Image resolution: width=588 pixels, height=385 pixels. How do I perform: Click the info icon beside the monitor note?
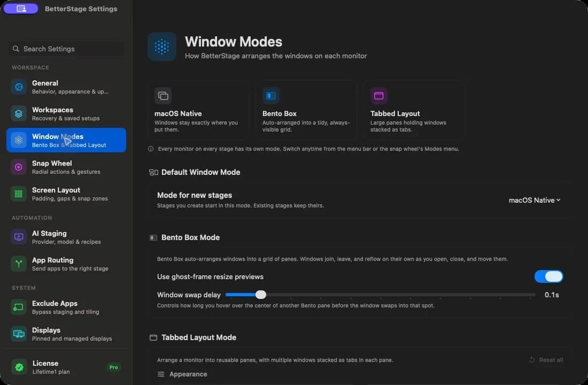[x=151, y=149]
